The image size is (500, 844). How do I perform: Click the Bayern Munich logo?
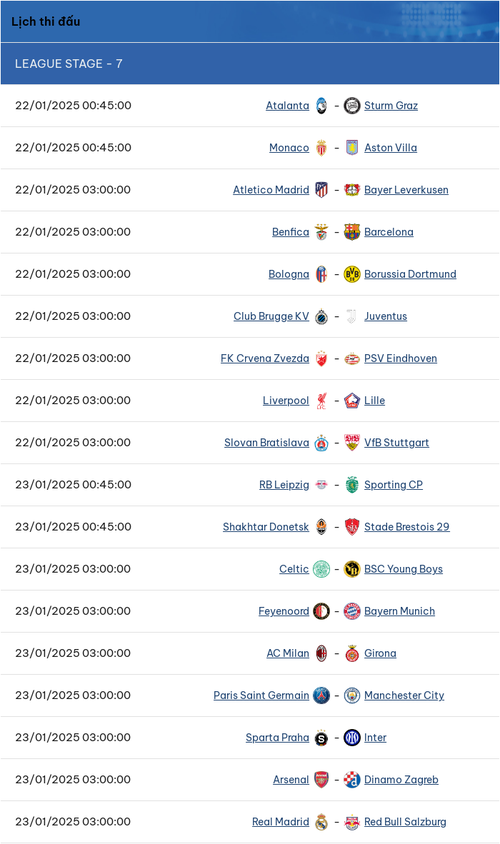tap(352, 611)
